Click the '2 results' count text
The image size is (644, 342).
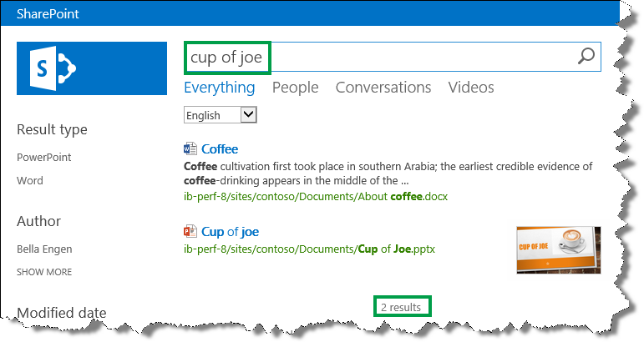click(401, 307)
